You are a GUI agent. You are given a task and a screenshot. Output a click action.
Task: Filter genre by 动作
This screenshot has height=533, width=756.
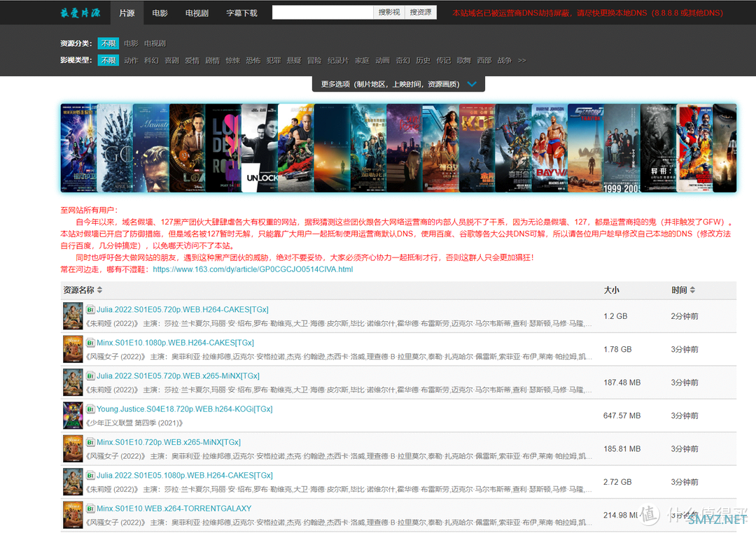(x=131, y=60)
